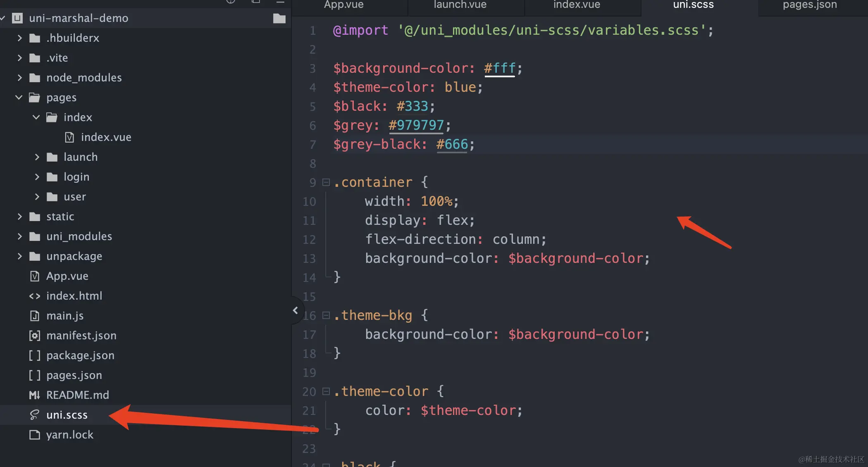
Task: Expand the launch folder chevron
Action: tap(37, 157)
